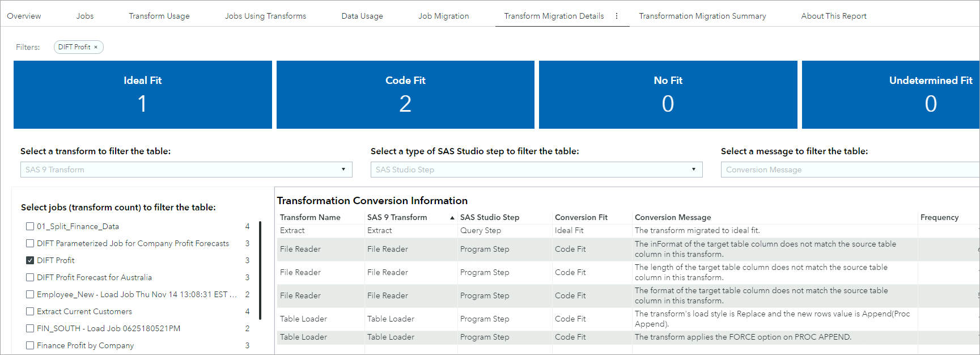Select the No Fit tile
Image resolution: width=980 pixels, height=355 pixels.
tap(668, 95)
